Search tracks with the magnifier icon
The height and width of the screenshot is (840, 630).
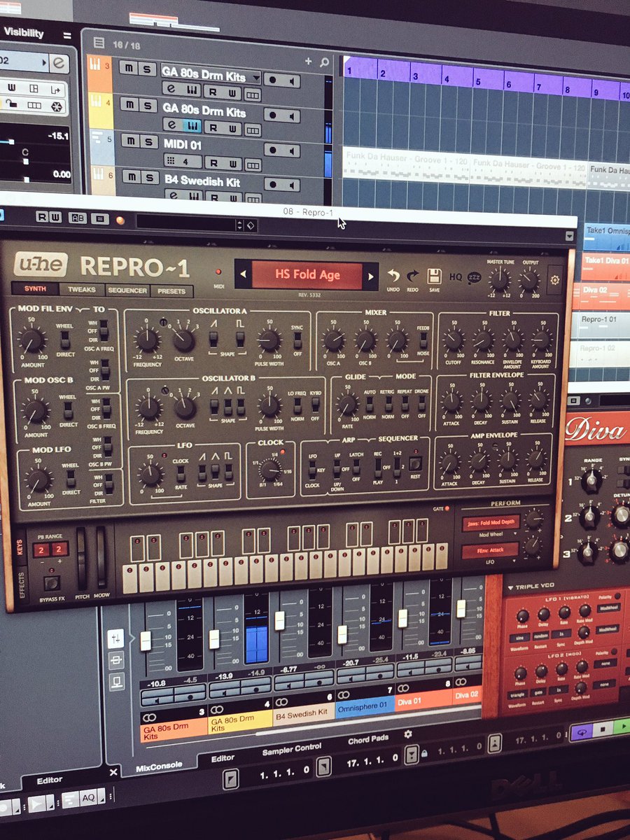pyautogui.click(x=324, y=62)
